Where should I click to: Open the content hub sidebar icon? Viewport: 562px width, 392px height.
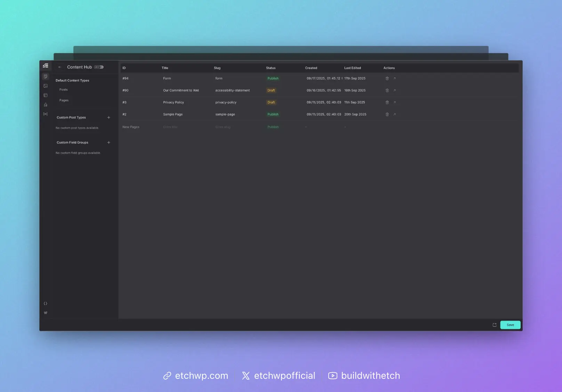pos(46,76)
